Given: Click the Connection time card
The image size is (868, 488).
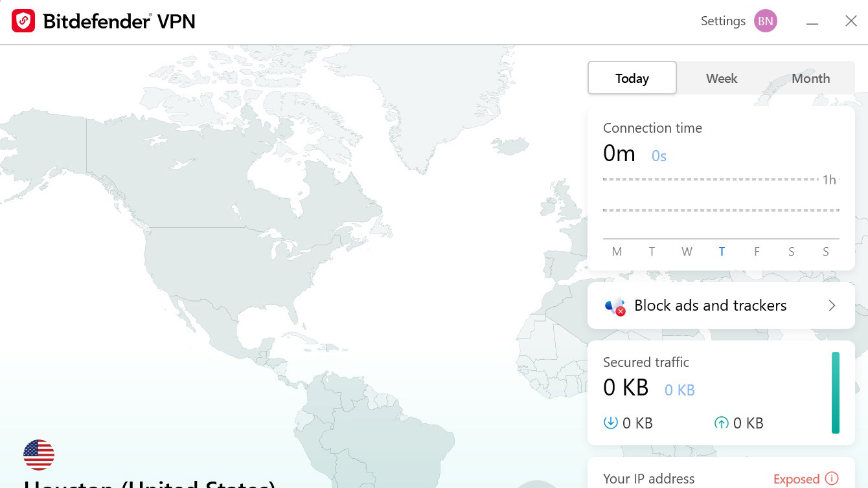Looking at the screenshot, I should coord(720,188).
